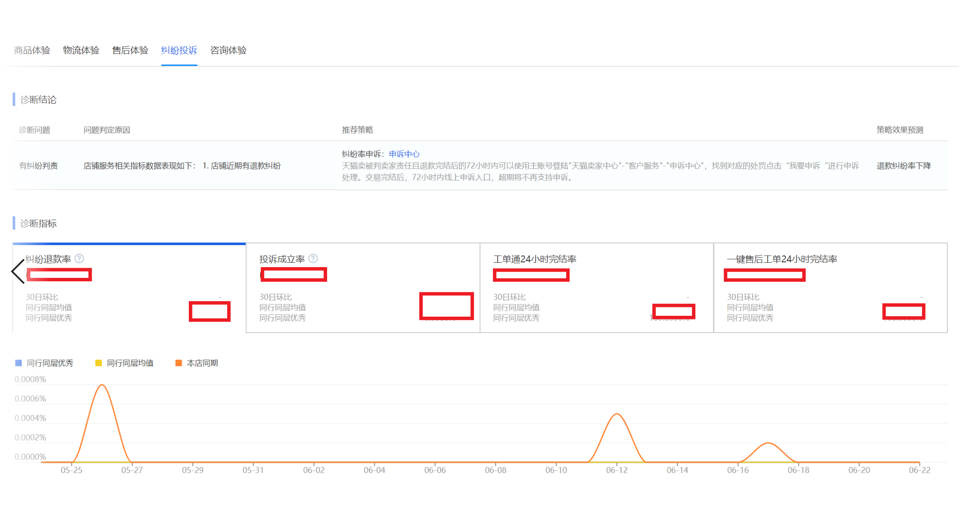
Task: Open the 申诉中心 link
Action: click(404, 154)
